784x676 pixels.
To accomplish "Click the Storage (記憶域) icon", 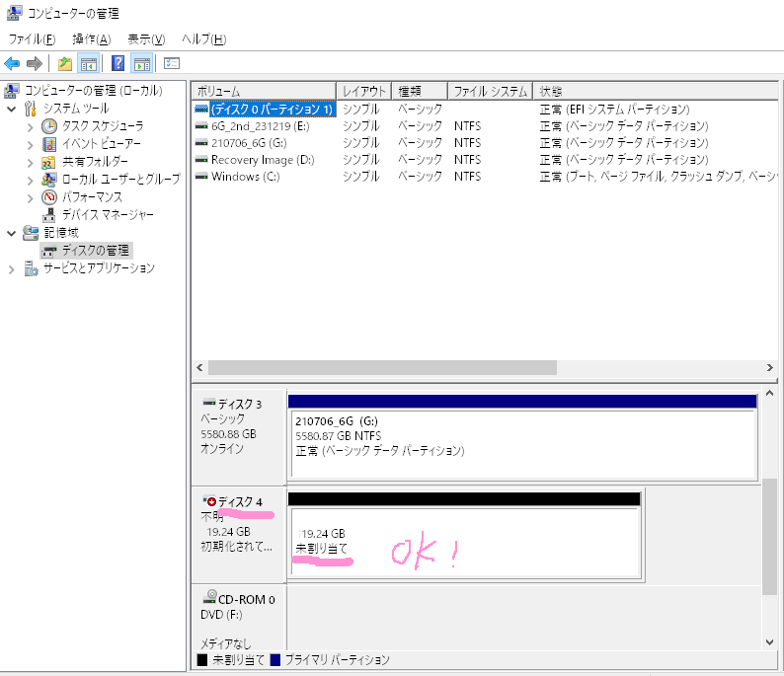I will coord(31,233).
